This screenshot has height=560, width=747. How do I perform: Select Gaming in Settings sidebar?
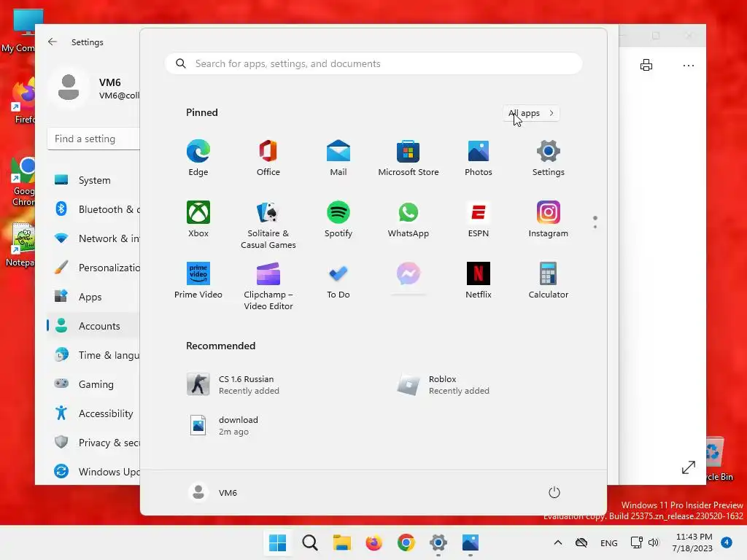(x=94, y=384)
